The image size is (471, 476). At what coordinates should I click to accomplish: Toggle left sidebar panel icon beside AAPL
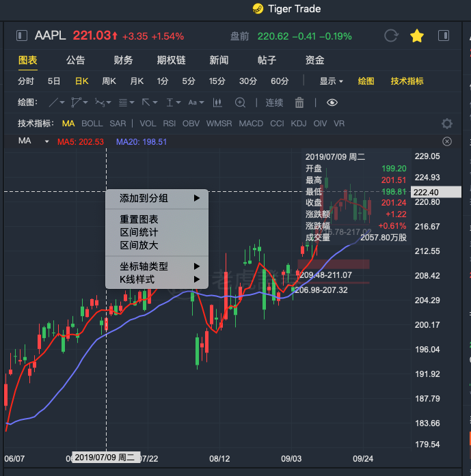[x=22, y=36]
